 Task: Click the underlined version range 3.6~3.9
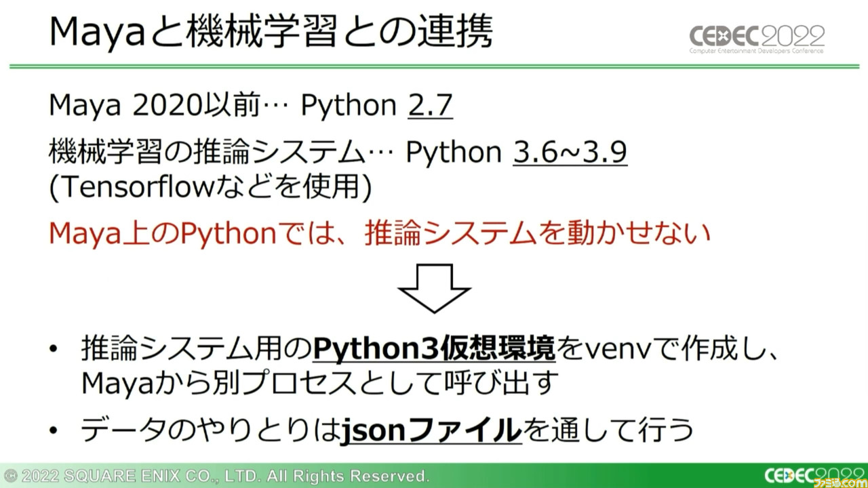click(570, 152)
